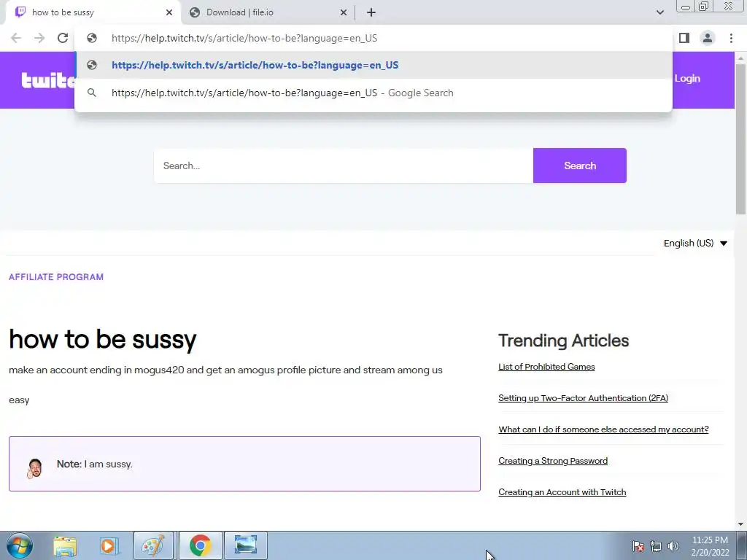Open 'What can I do if someone else accessed my account?'

(603, 429)
